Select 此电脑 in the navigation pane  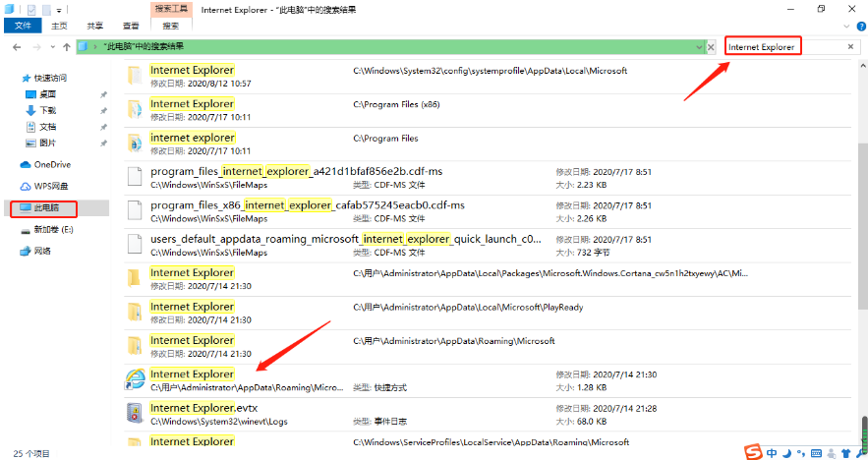click(46, 208)
